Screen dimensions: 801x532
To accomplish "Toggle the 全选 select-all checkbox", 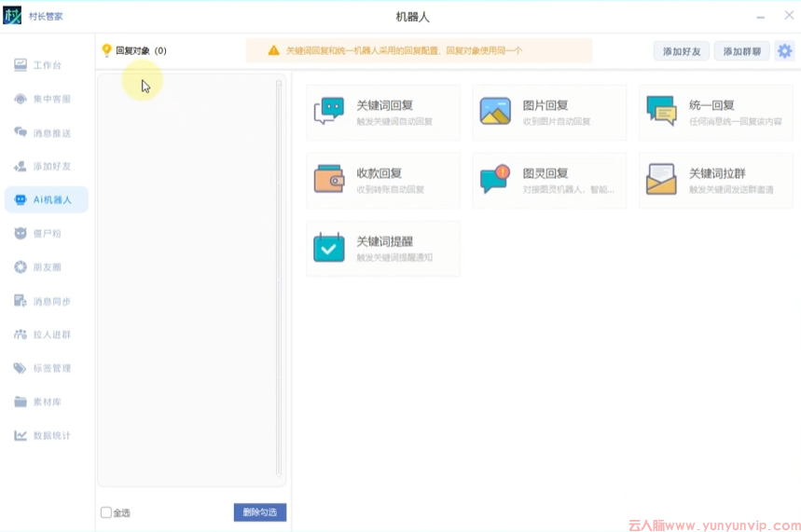I will coord(106,512).
